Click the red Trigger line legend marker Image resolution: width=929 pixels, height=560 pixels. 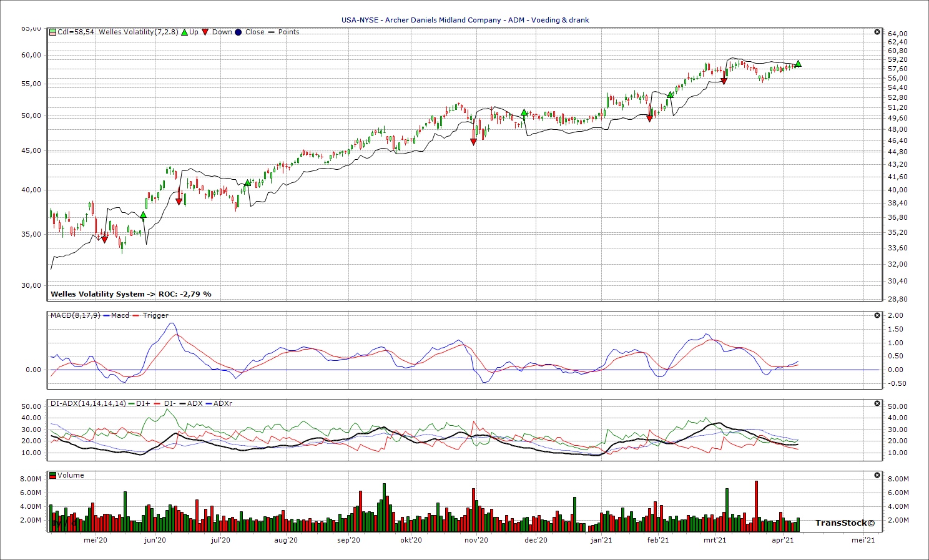click(x=137, y=315)
